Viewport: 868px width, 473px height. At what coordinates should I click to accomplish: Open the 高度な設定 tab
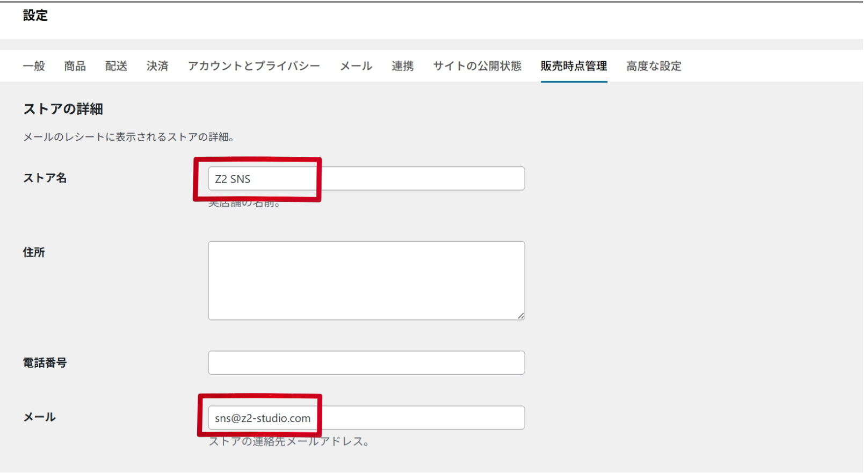654,66
